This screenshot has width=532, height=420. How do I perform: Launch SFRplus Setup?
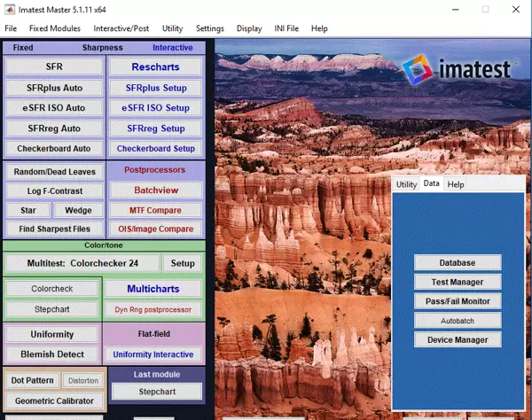point(155,88)
